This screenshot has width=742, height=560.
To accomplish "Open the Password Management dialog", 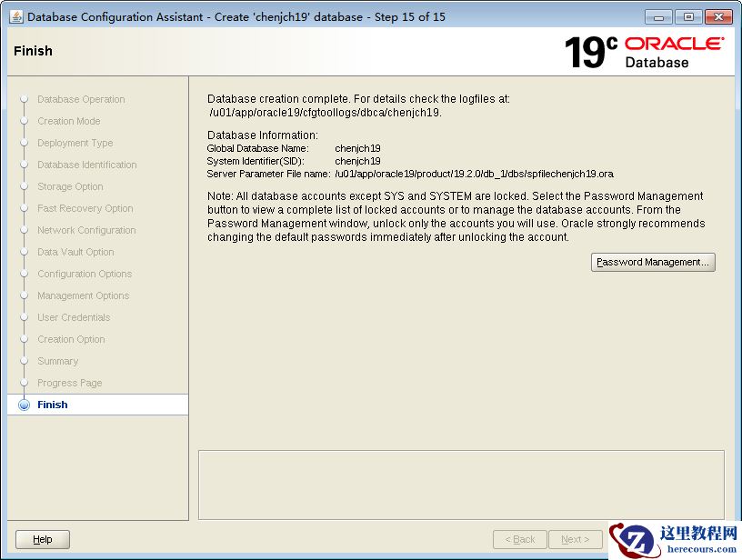I will tap(653, 262).
